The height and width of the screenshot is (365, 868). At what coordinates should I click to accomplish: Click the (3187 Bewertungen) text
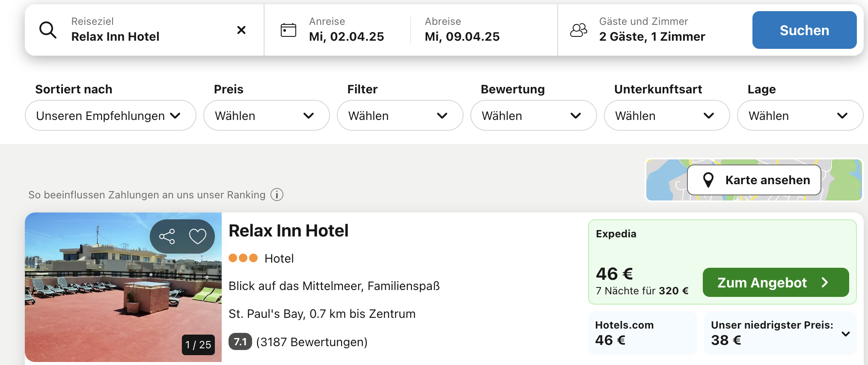[x=312, y=342]
